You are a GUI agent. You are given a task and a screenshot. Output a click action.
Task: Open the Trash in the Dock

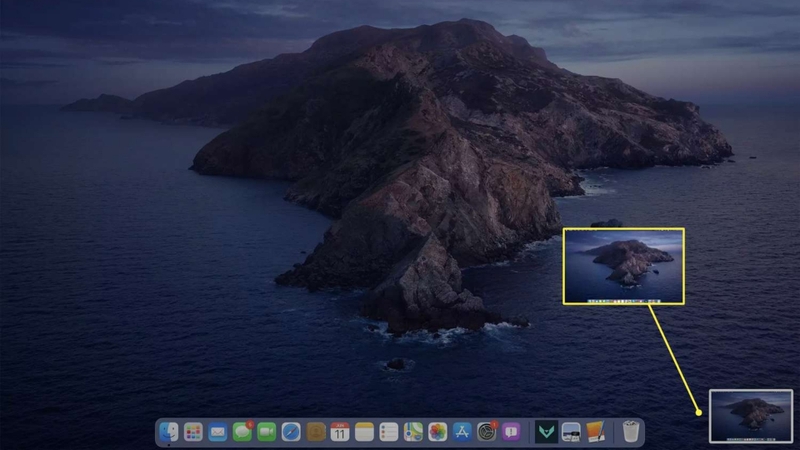(631, 432)
